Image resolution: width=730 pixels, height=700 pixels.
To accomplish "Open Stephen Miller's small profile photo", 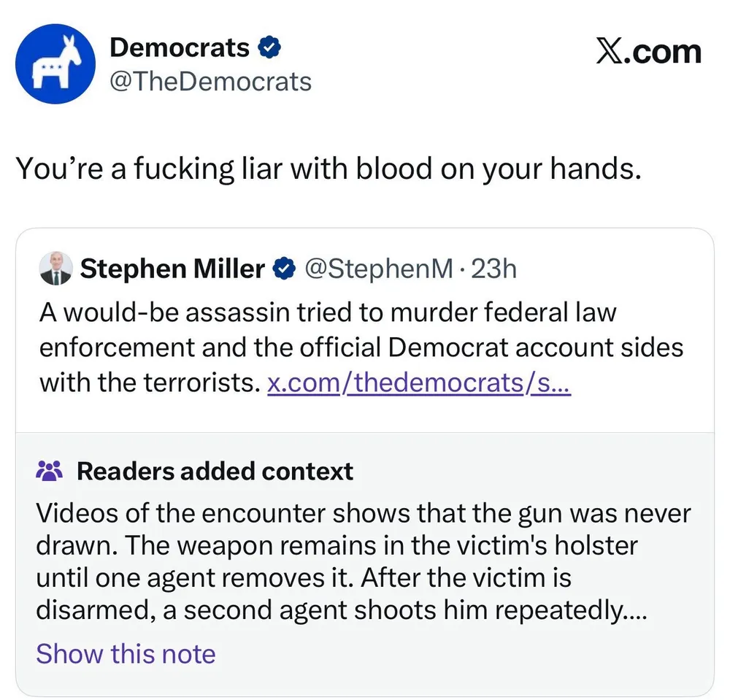I will coord(55,269).
